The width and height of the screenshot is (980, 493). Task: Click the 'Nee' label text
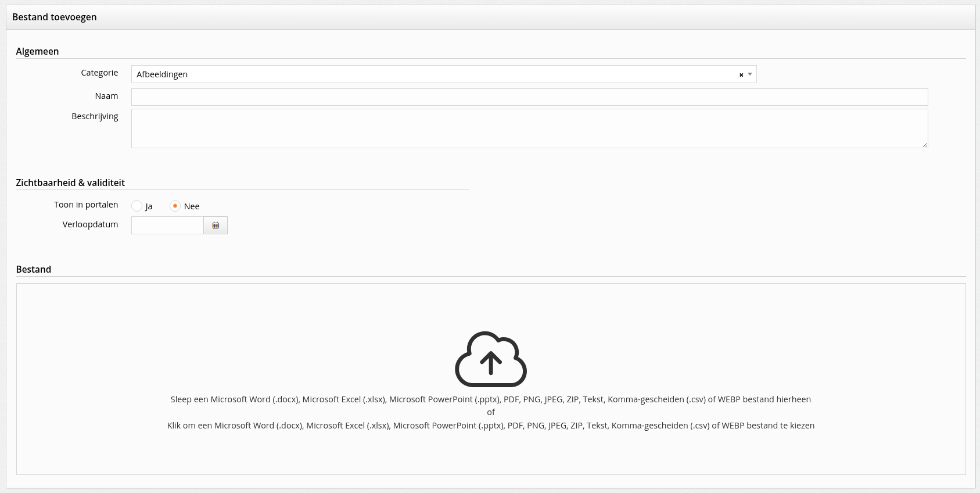[x=192, y=206]
